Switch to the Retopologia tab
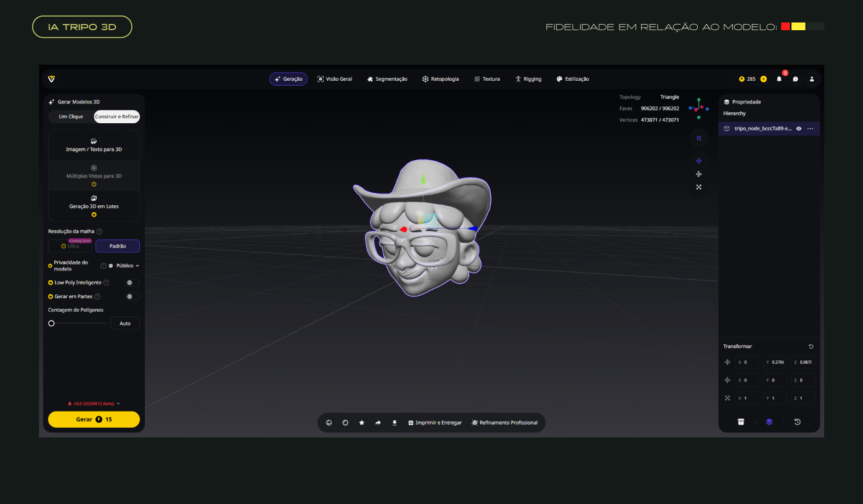Viewport: 863px width, 504px height. click(x=441, y=79)
